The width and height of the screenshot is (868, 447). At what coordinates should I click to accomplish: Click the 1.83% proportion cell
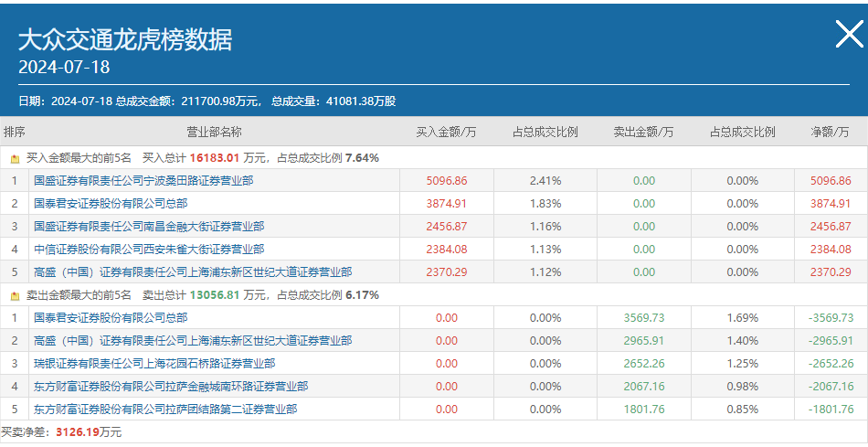(x=545, y=203)
